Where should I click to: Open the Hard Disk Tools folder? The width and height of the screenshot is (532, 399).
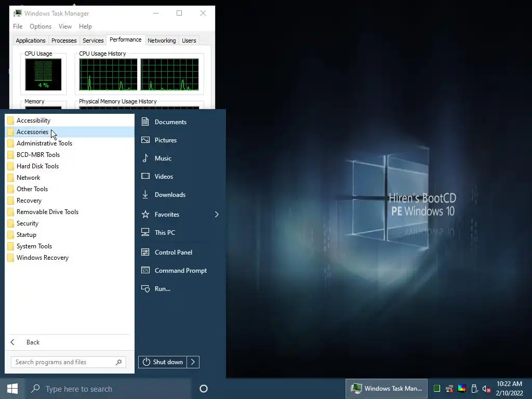pos(70,166)
